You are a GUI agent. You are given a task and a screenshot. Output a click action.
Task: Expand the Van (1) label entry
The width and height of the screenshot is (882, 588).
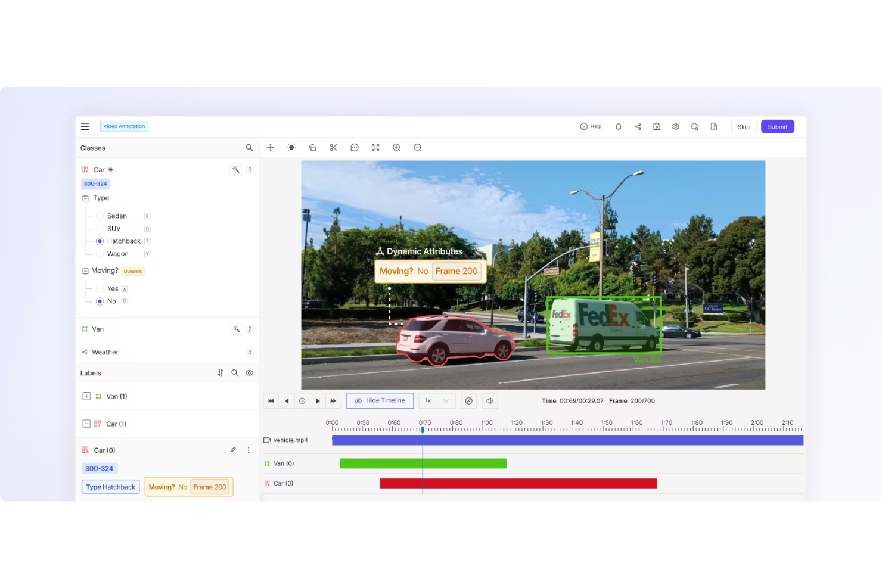pyautogui.click(x=86, y=396)
